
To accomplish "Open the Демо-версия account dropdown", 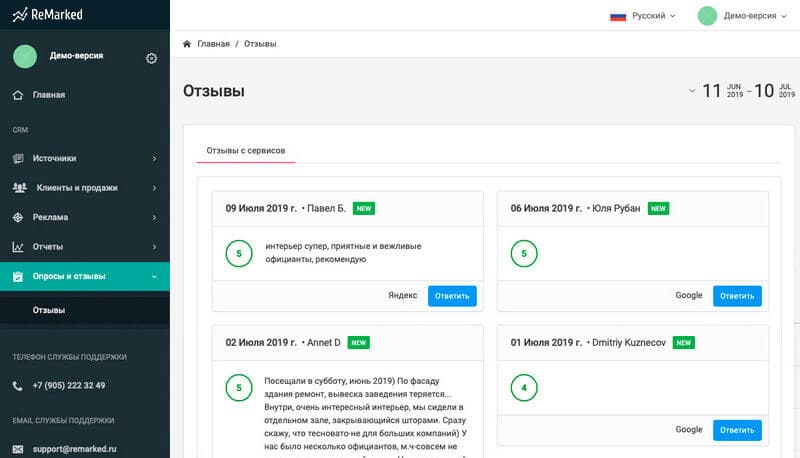I will tap(755, 16).
